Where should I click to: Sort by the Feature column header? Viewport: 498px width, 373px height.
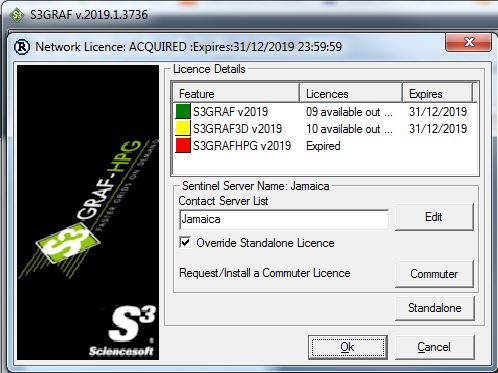(x=236, y=93)
